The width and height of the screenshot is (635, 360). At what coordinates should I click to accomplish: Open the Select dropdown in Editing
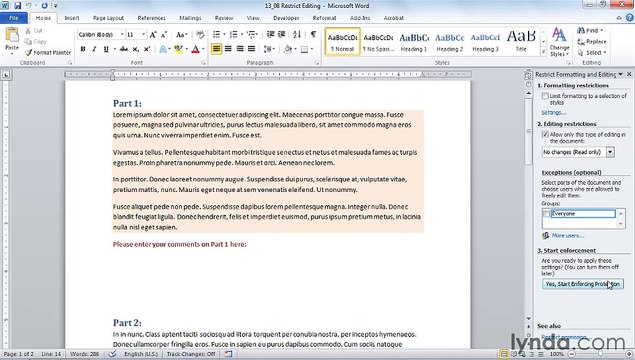592,53
